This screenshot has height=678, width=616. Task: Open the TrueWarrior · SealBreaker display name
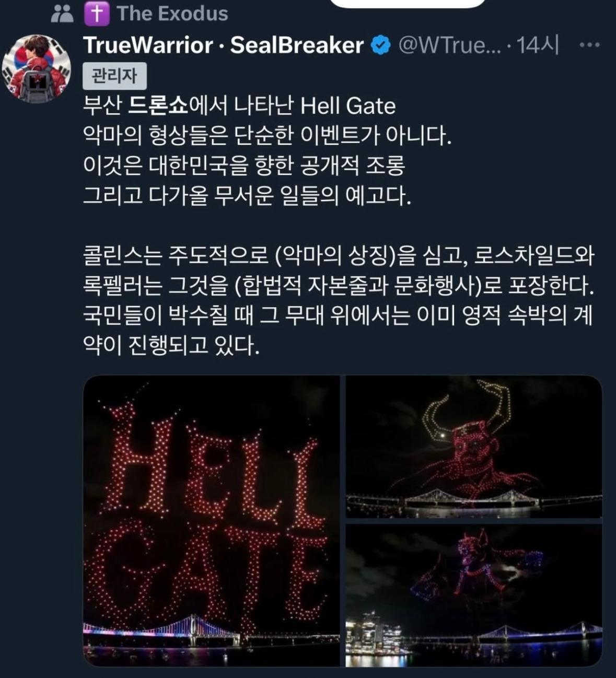click(223, 45)
